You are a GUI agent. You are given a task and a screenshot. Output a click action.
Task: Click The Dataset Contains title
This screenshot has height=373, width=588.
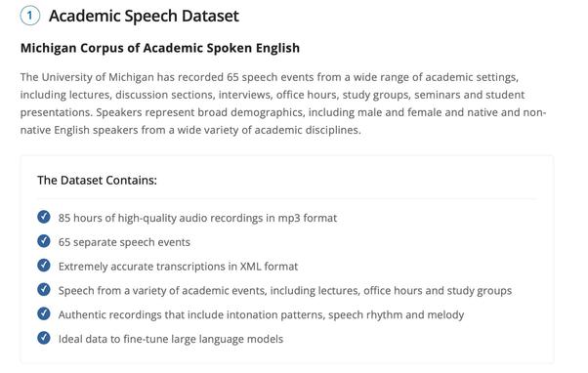(x=97, y=181)
